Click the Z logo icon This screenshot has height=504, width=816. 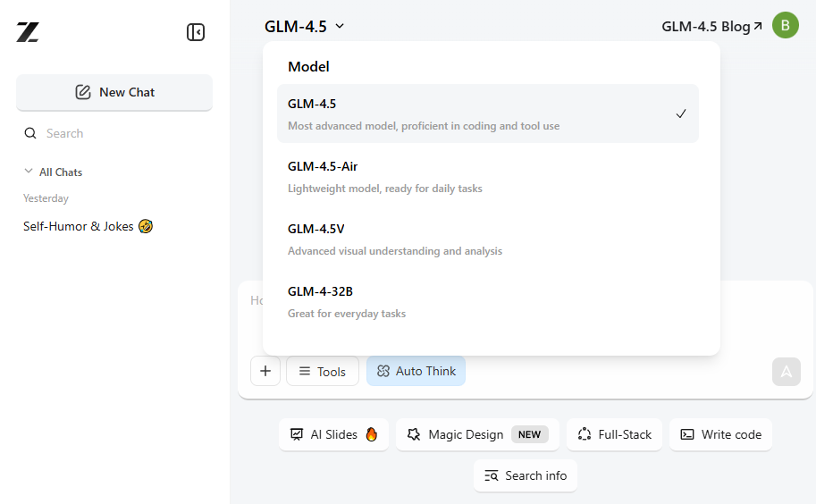[28, 32]
